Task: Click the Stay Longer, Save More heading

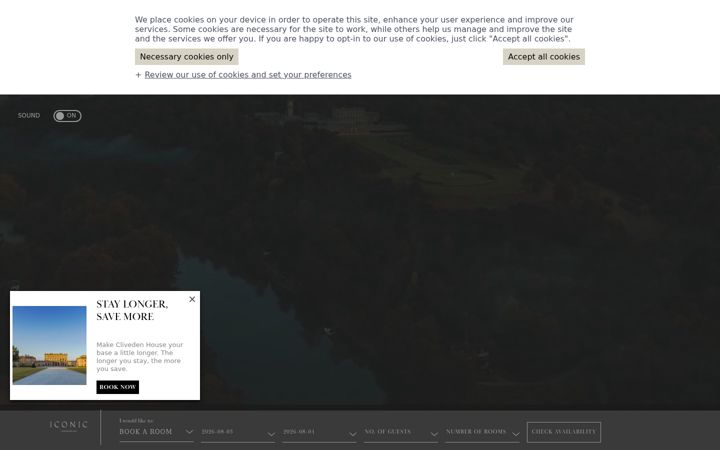Action: point(132,310)
